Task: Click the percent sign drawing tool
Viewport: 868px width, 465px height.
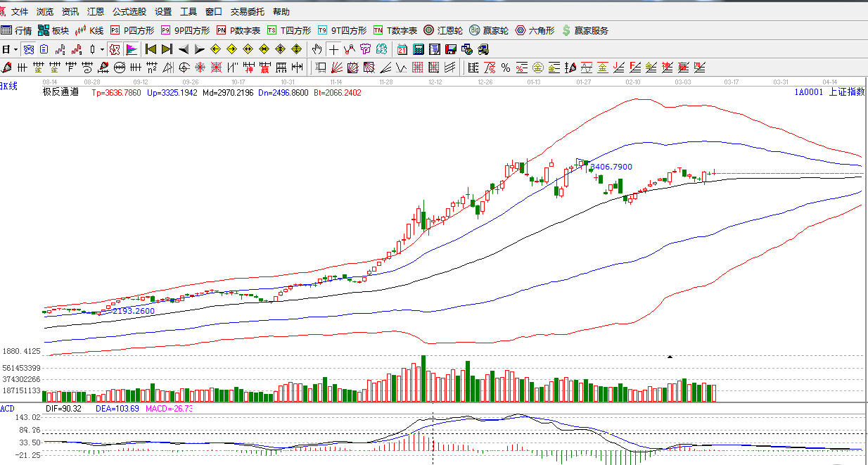Action: pyautogui.click(x=505, y=68)
